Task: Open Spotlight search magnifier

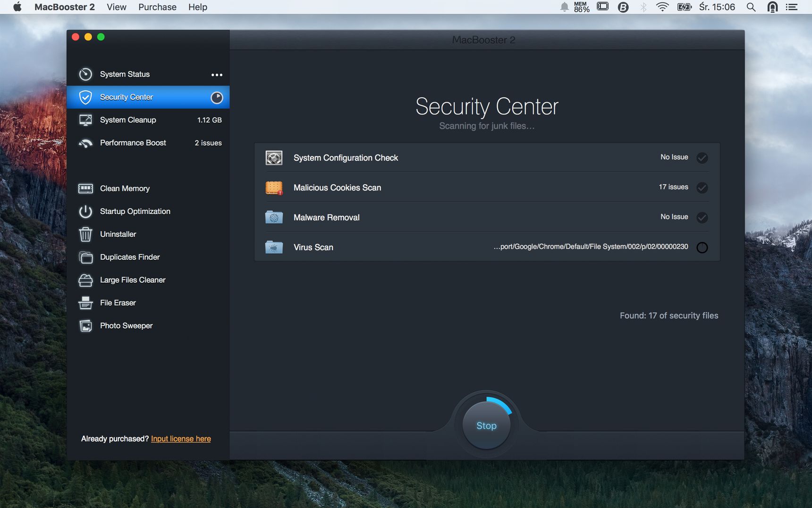Action: pos(751,7)
